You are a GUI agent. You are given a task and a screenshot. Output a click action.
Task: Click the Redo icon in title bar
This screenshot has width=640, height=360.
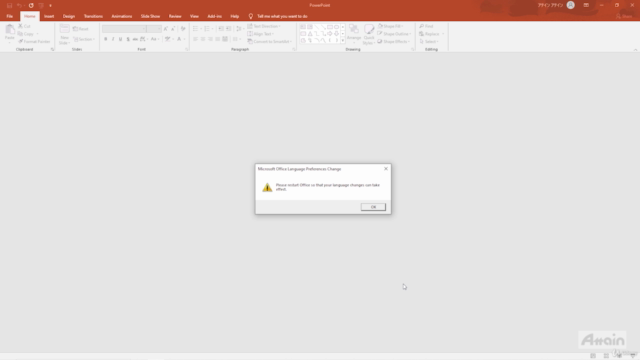click(31, 5)
